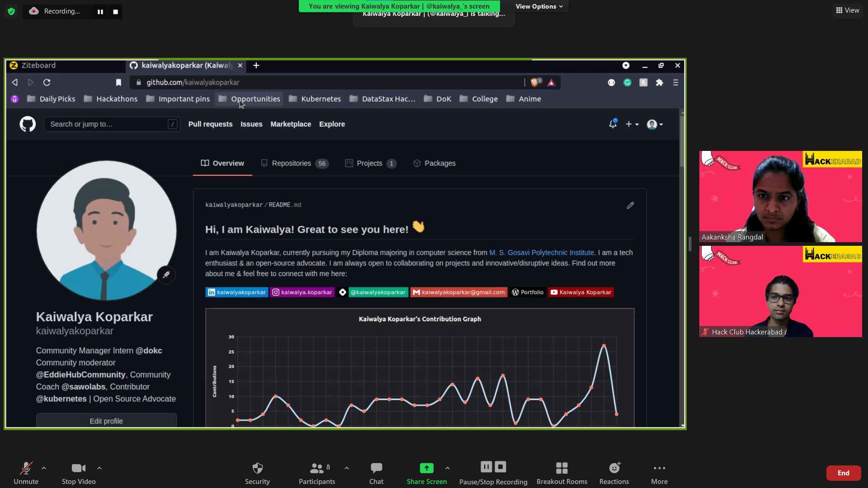The image size is (868, 488).
Task: Open the create new plus dropdown
Action: [x=632, y=124]
